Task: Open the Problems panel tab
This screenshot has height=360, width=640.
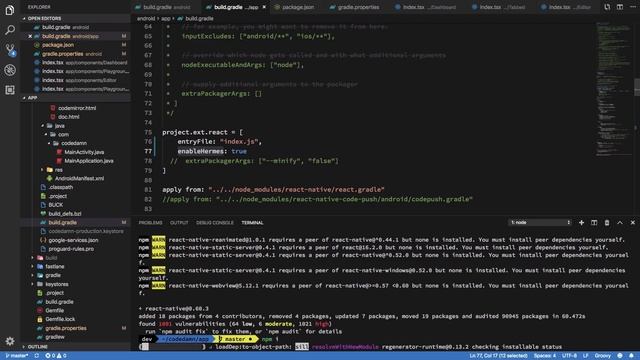Action: tap(150, 223)
